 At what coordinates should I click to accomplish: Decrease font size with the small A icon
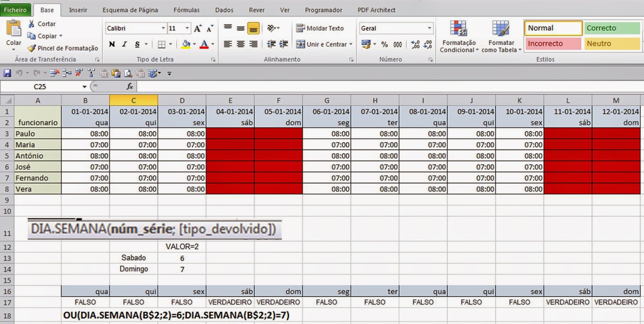(x=210, y=29)
